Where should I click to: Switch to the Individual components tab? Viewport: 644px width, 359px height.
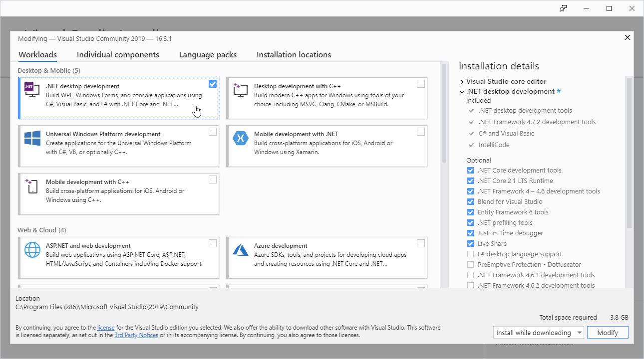pos(118,55)
